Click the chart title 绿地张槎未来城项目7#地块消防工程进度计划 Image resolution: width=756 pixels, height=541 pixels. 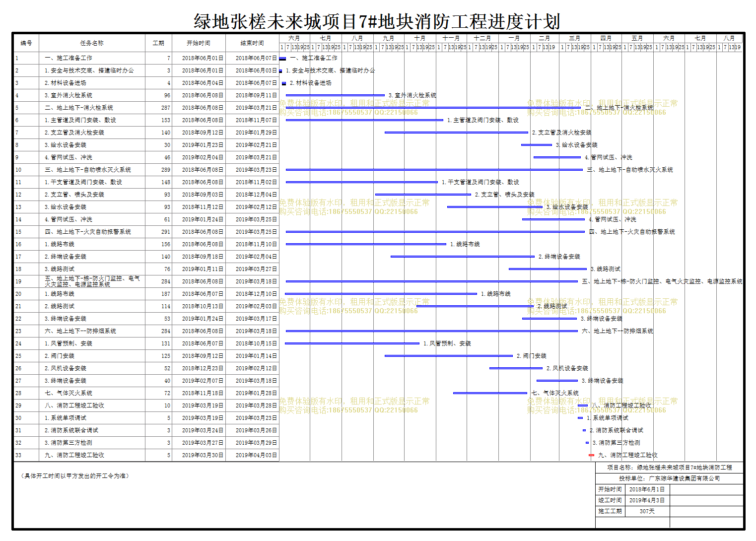(377, 22)
